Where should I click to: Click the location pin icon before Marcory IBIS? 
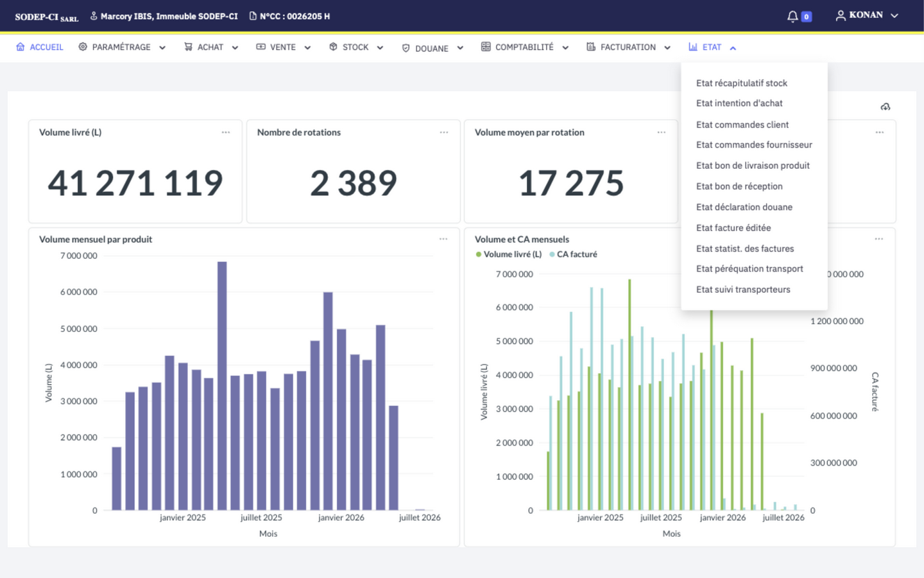tap(94, 16)
